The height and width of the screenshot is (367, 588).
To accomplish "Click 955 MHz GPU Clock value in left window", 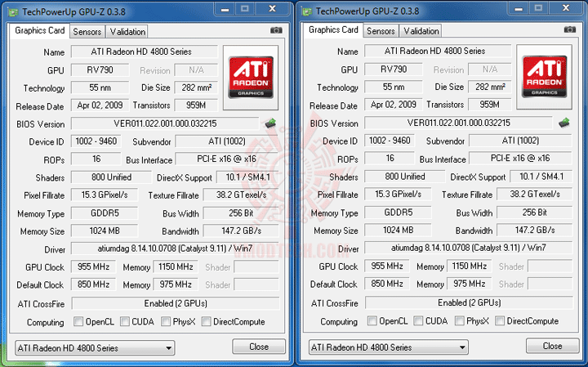I will (x=93, y=266).
